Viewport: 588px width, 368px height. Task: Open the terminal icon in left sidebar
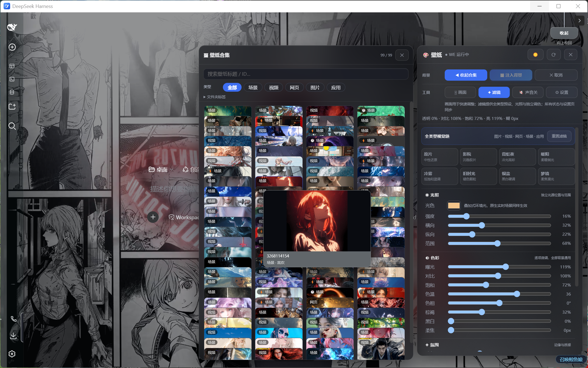pos(12,79)
